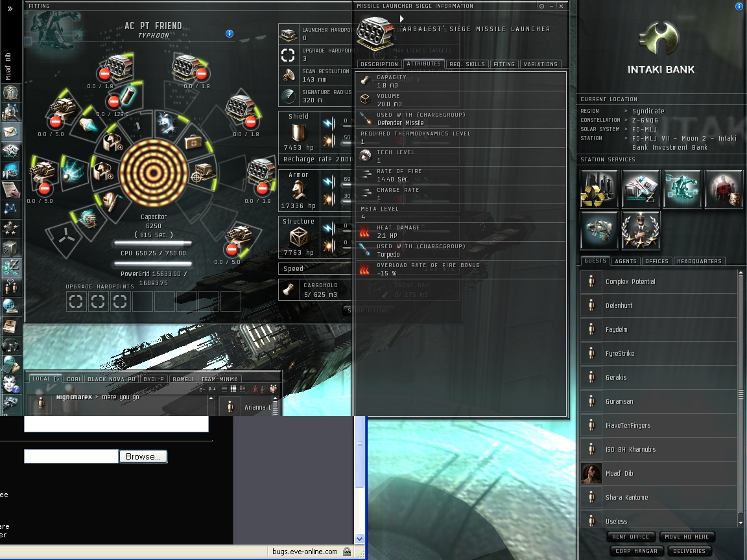Select Muad' Dib in the guest list
Viewport: 747px width, 560px height.
(x=659, y=473)
